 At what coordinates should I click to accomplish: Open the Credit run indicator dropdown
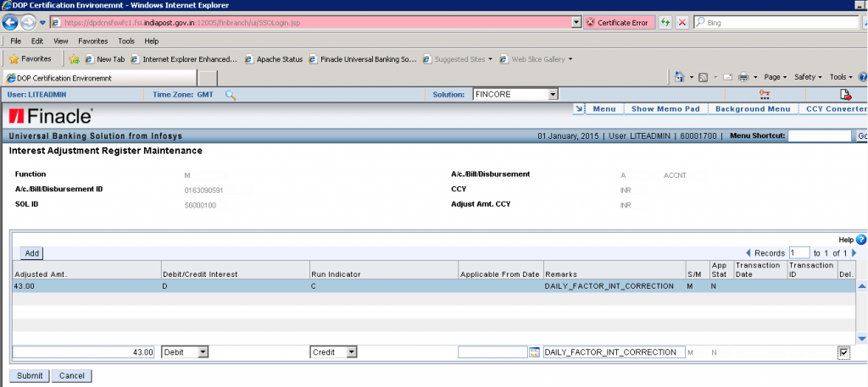tap(333, 352)
